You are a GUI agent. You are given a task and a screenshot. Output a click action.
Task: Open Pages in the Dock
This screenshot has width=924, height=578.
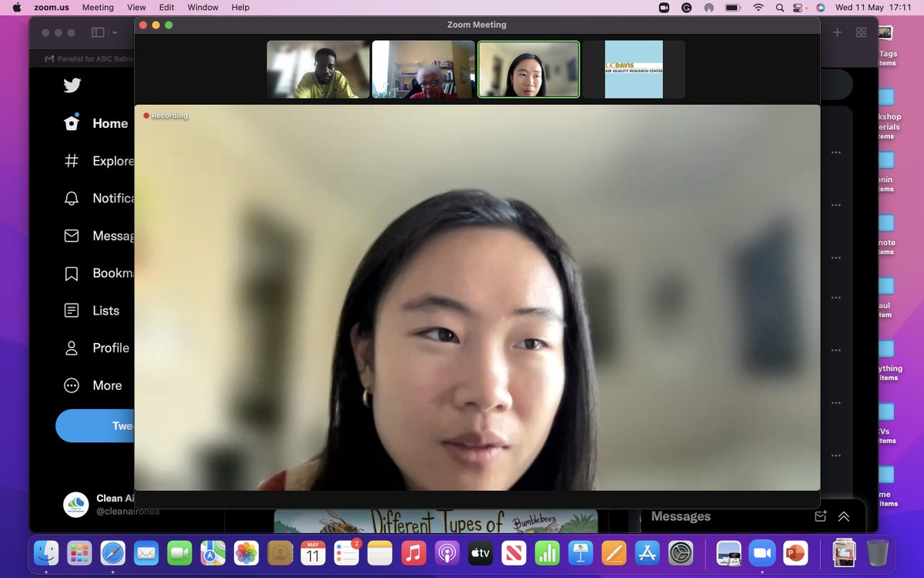pyautogui.click(x=614, y=553)
